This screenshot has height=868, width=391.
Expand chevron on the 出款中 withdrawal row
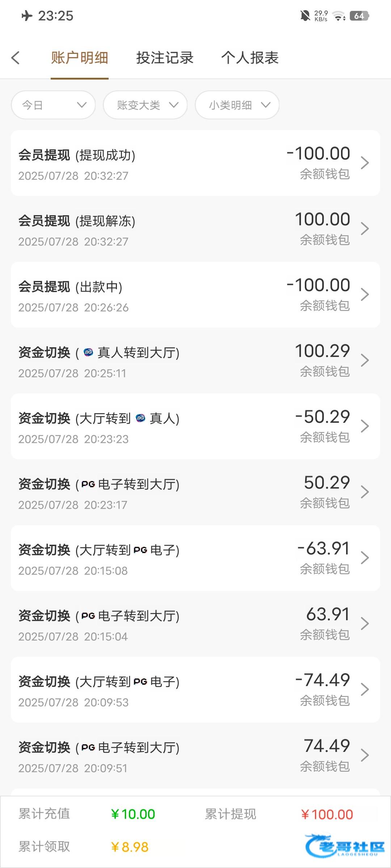[365, 295]
